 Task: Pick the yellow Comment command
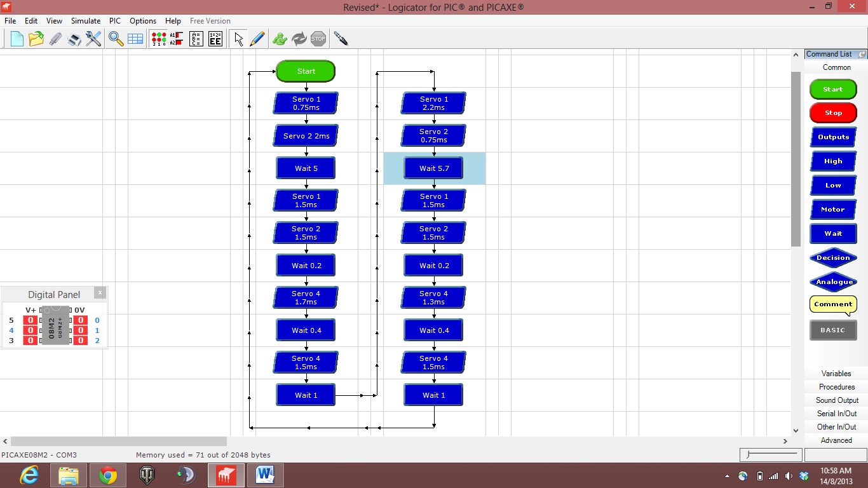point(833,305)
